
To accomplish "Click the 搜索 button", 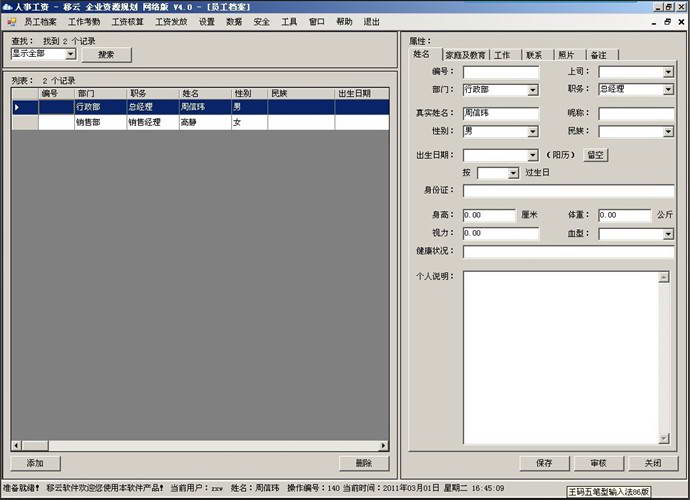I will click(x=106, y=55).
